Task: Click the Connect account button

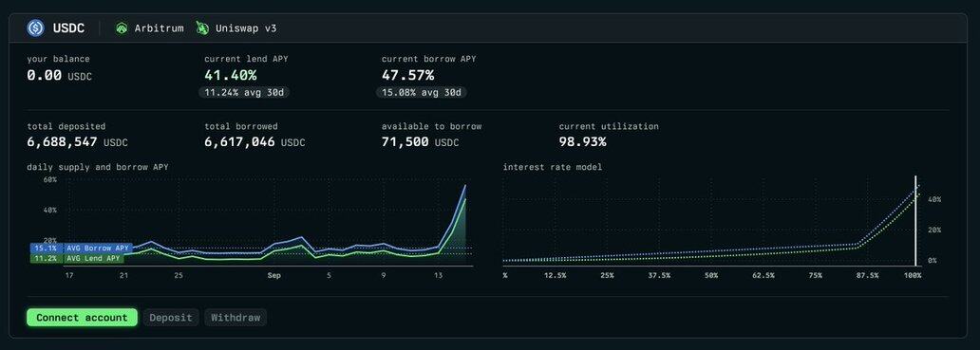Action: pos(82,318)
